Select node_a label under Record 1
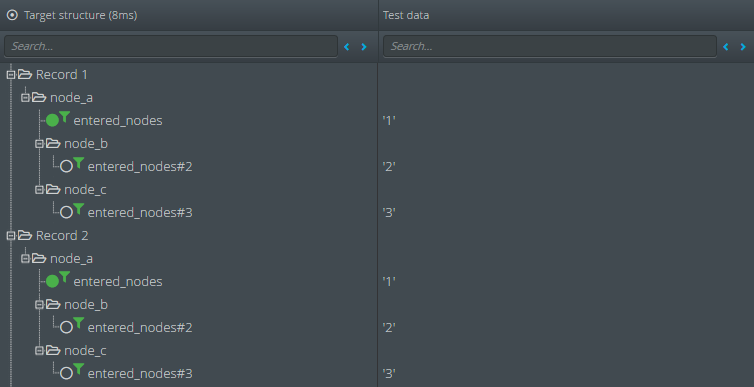Image resolution: width=754 pixels, height=387 pixels. 71,98
